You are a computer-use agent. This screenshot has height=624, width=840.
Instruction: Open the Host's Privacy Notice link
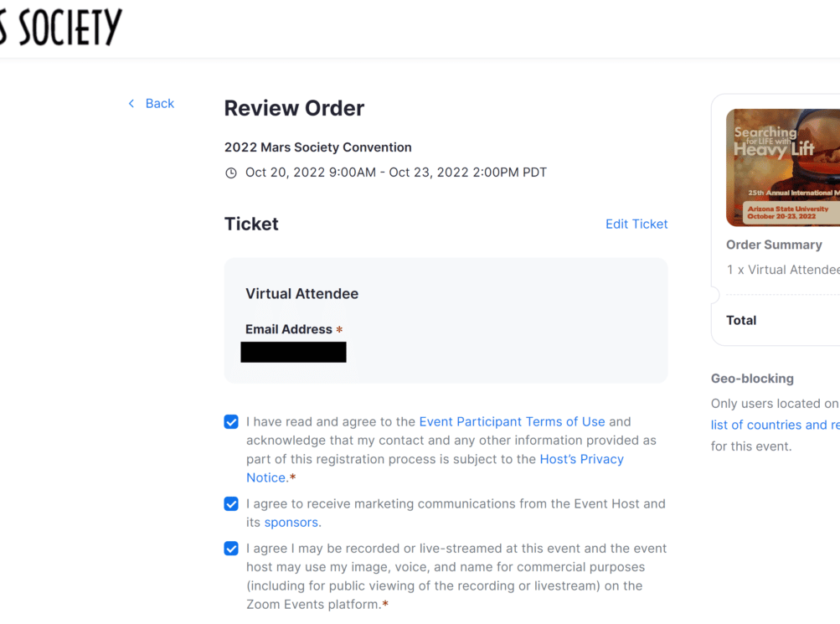[581, 459]
